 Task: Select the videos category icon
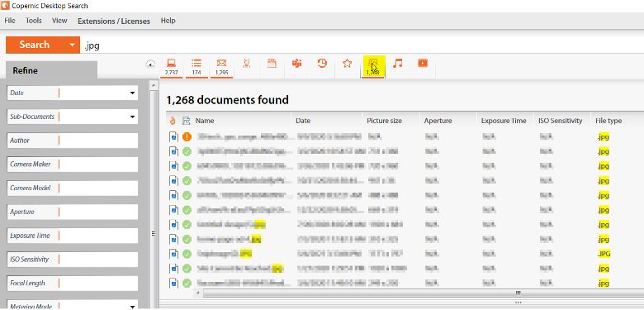(423, 64)
